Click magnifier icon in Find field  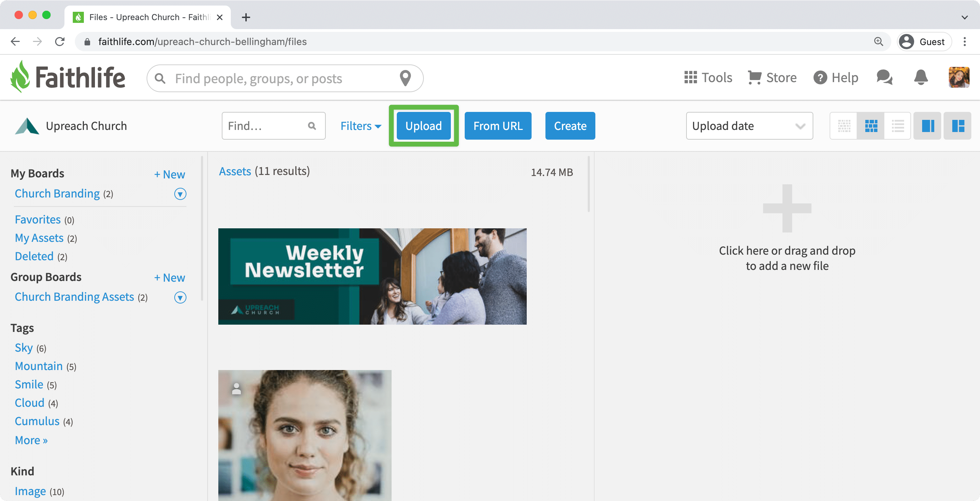(x=312, y=126)
